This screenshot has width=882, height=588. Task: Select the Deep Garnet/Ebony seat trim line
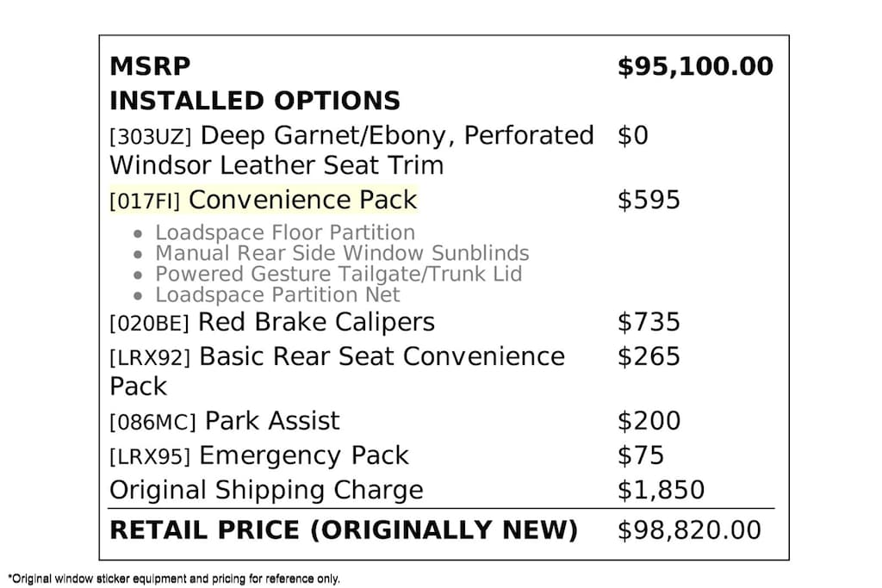pyautogui.click(x=351, y=150)
